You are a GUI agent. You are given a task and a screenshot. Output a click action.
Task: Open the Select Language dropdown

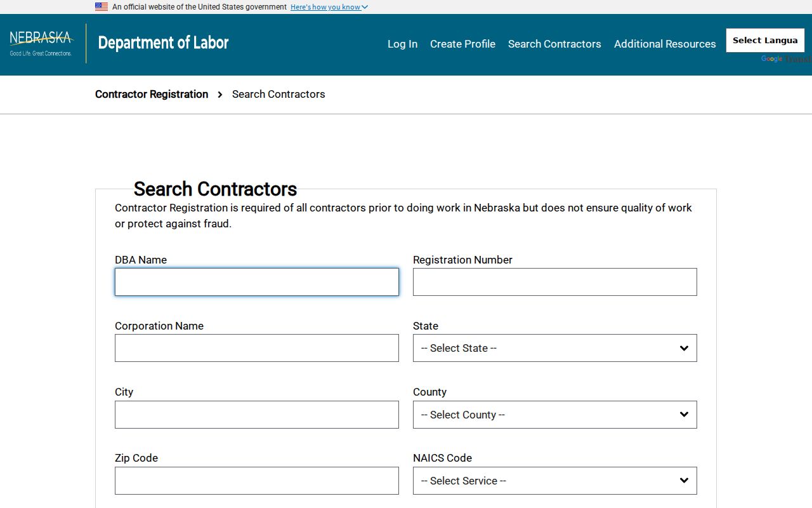(x=765, y=40)
